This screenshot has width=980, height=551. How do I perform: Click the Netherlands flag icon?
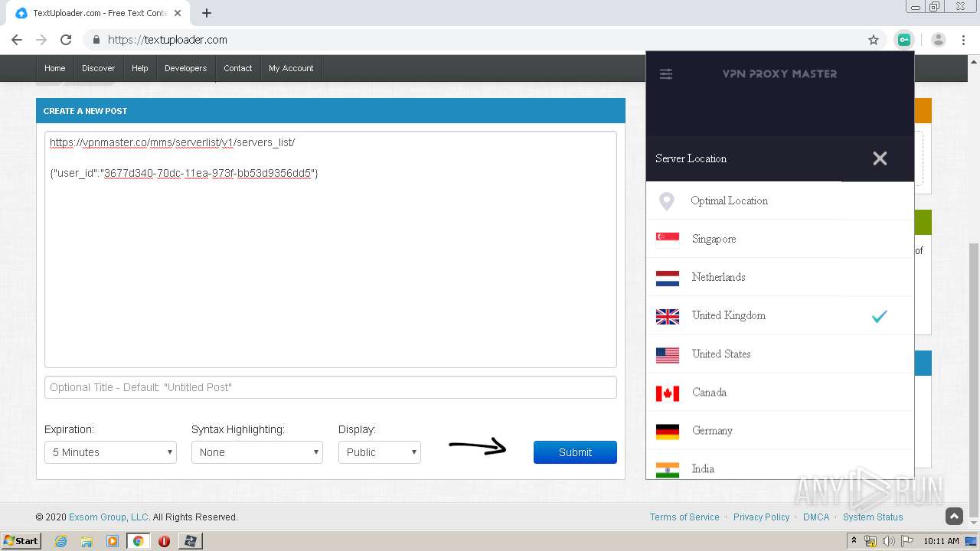(x=668, y=278)
